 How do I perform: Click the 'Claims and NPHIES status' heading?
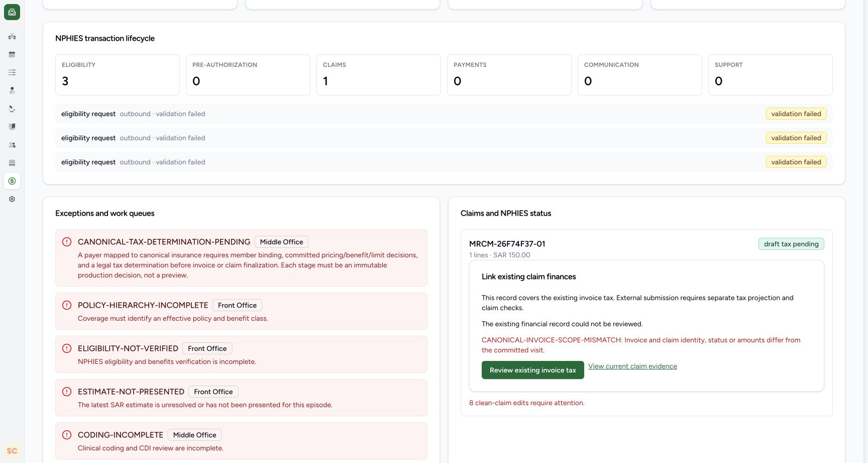pos(506,213)
